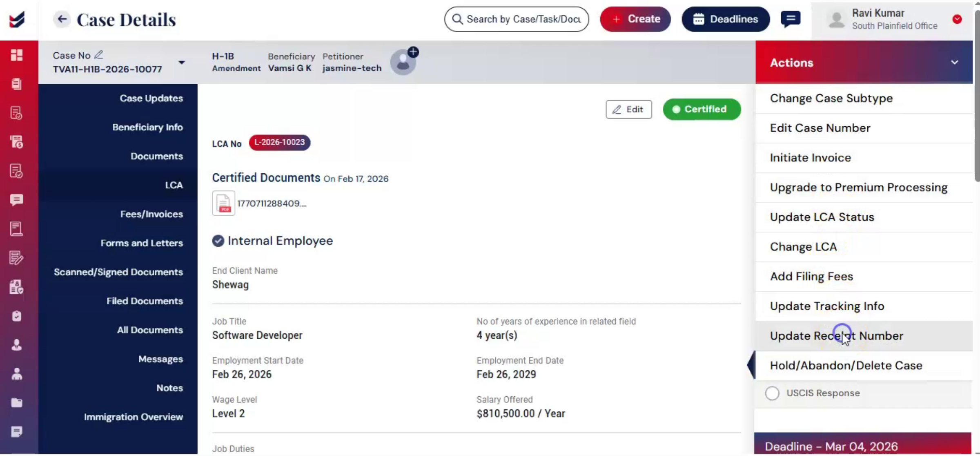Choose Edit Case Number action

pos(864,128)
